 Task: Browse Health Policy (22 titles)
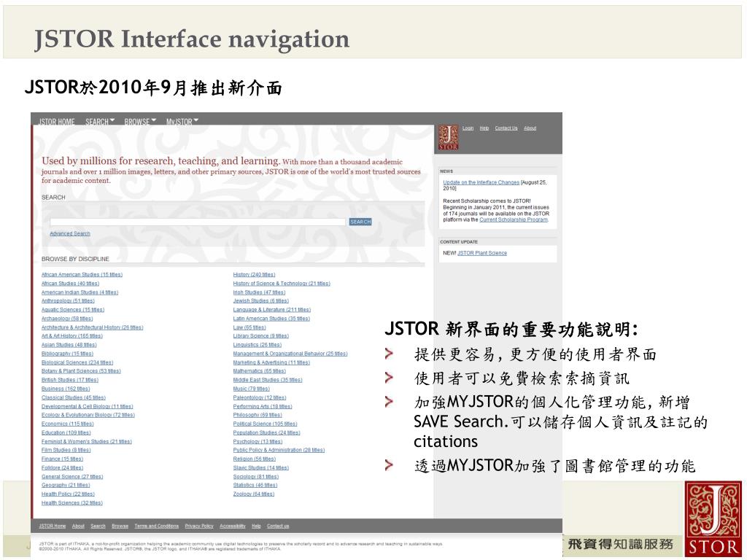pyautogui.click(x=68, y=494)
